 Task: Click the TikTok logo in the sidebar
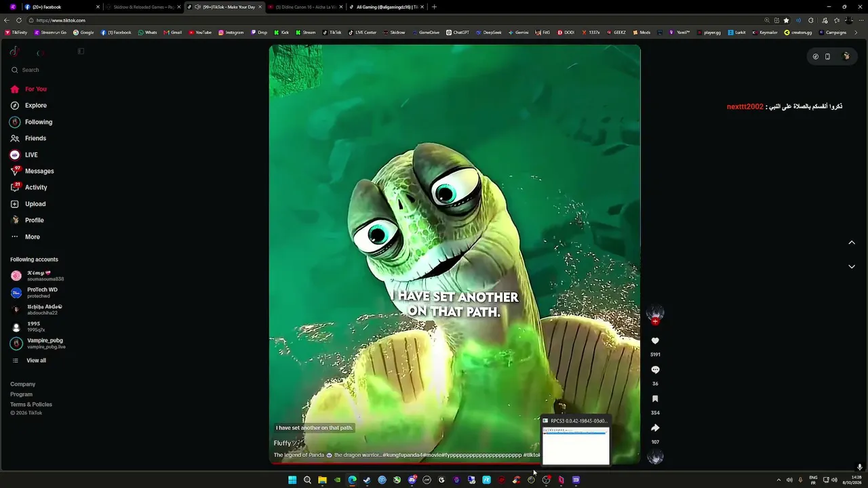[15, 52]
